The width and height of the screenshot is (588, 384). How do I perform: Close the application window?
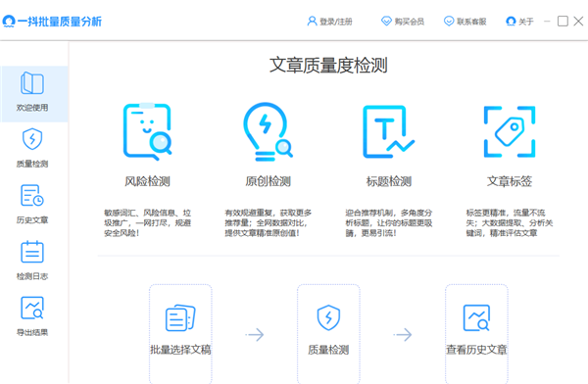[x=578, y=21]
